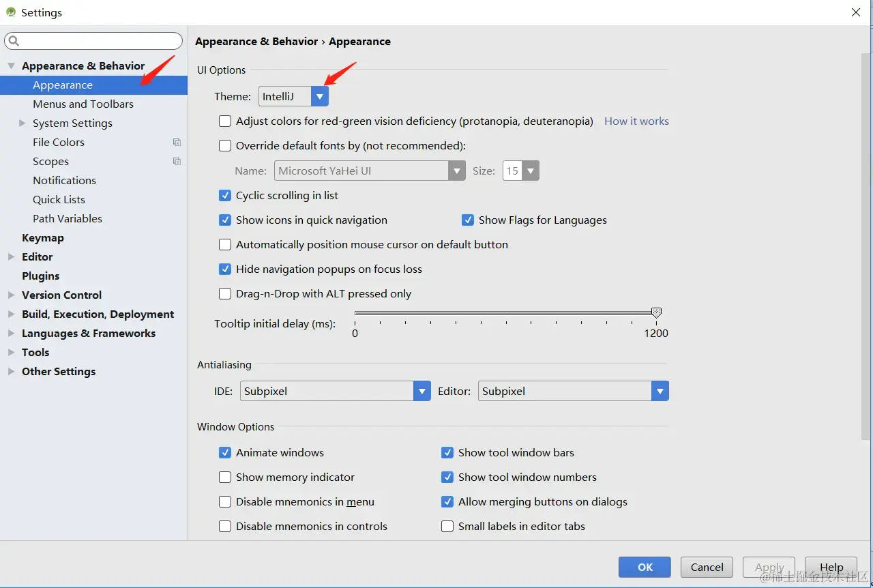This screenshot has height=588, width=873.
Task: Click the Cancel button
Action: (707, 567)
